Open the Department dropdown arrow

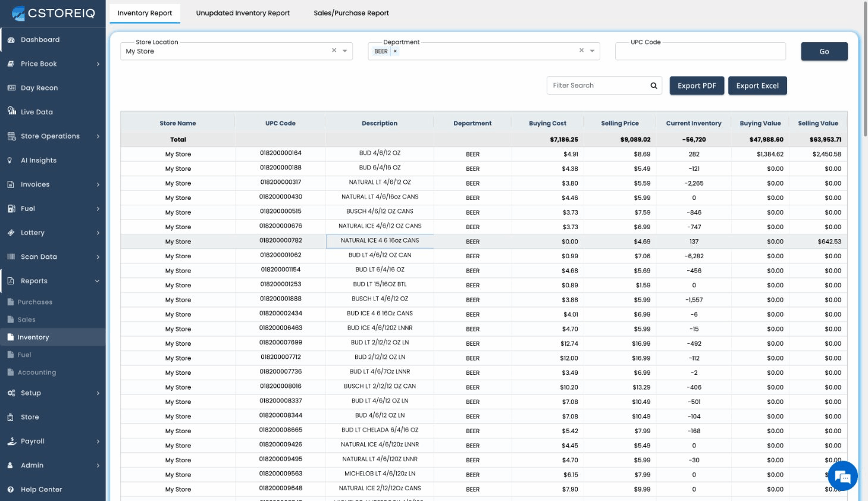592,51
